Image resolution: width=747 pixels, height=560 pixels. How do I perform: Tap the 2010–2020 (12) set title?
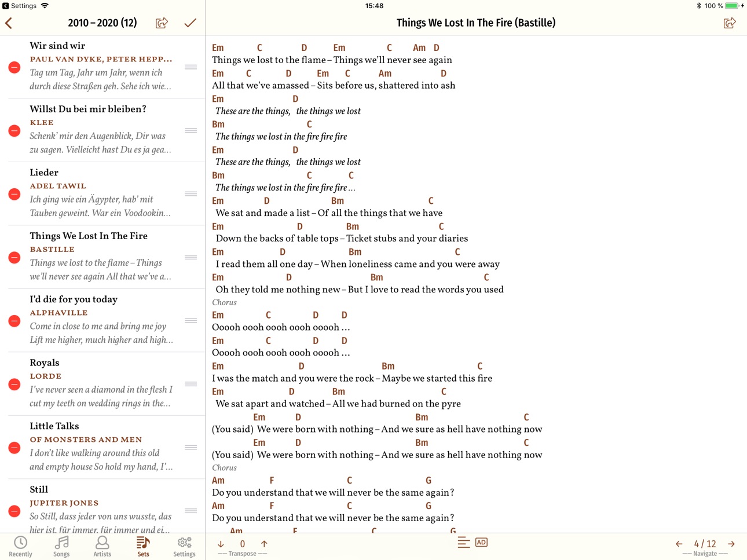[x=102, y=23]
